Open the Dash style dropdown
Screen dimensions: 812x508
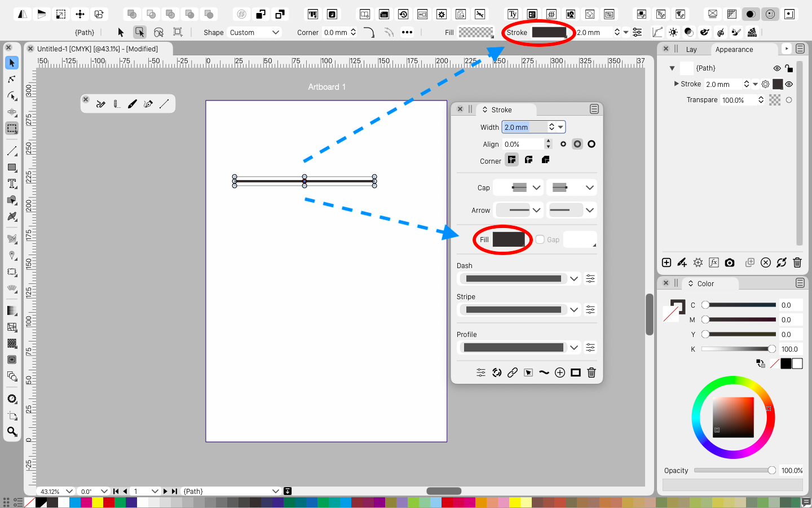[x=574, y=279]
